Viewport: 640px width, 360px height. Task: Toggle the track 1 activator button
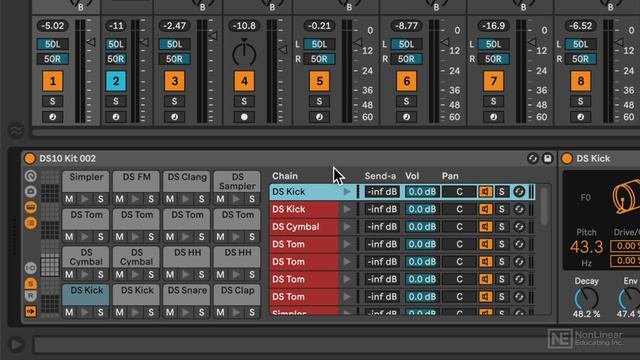pyautogui.click(x=53, y=81)
